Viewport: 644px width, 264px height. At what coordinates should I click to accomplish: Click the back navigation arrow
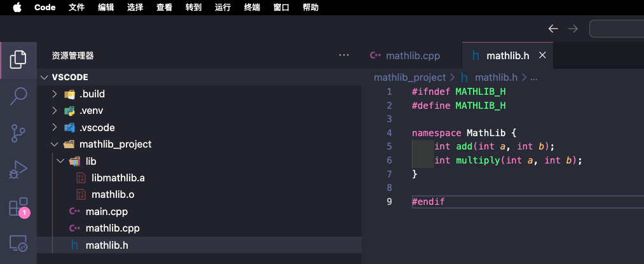[553, 29]
